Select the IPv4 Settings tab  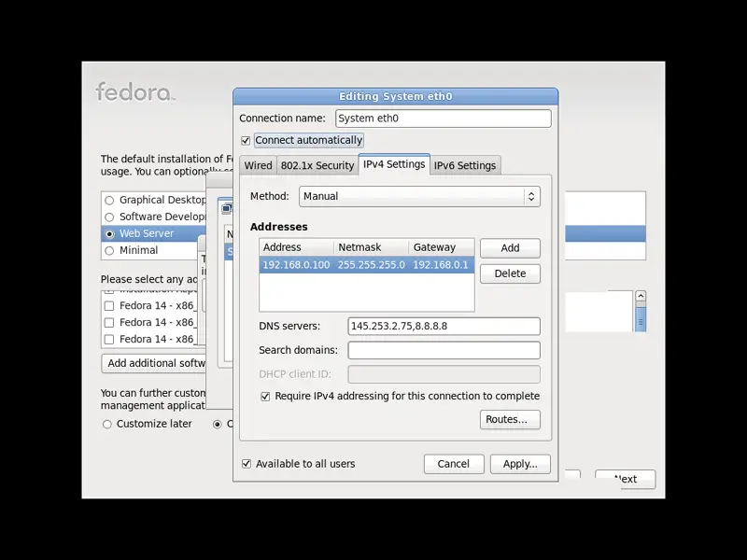click(x=393, y=164)
